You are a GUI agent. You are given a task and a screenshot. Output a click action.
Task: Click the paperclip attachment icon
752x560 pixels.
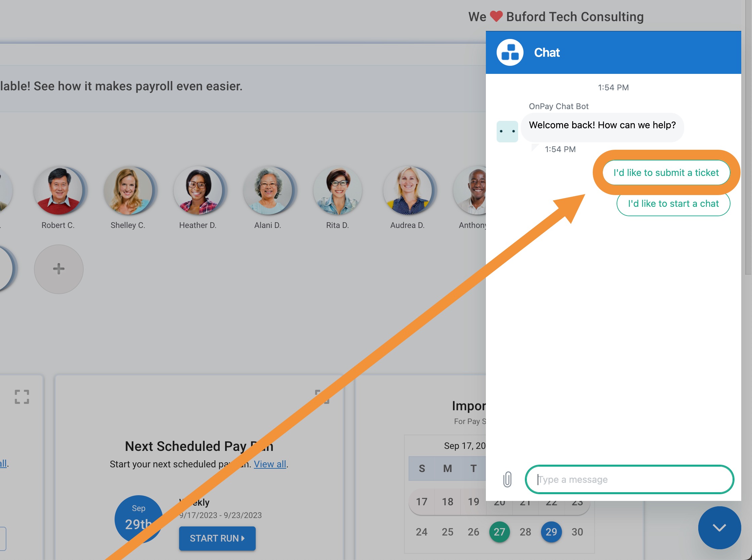point(507,479)
